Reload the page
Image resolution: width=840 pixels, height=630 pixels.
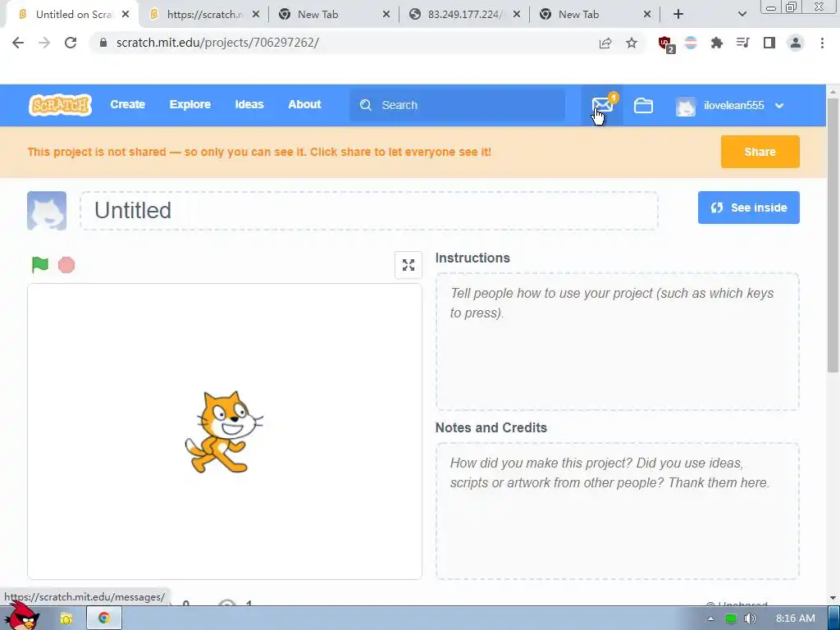pos(71,43)
